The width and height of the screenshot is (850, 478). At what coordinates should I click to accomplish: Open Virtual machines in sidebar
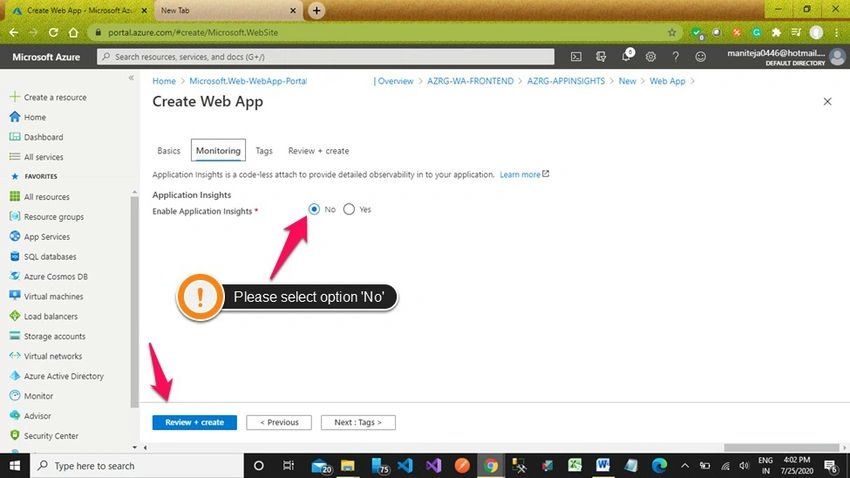pyautogui.click(x=53, y=296)
